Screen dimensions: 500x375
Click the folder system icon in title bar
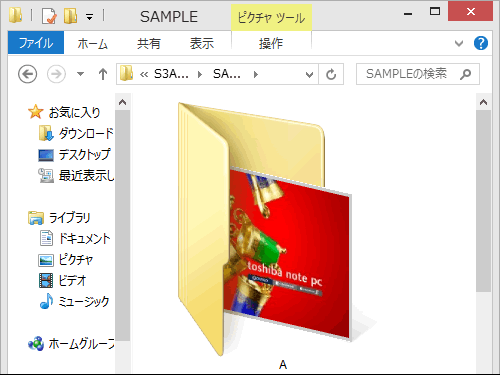tap(15, 15)
